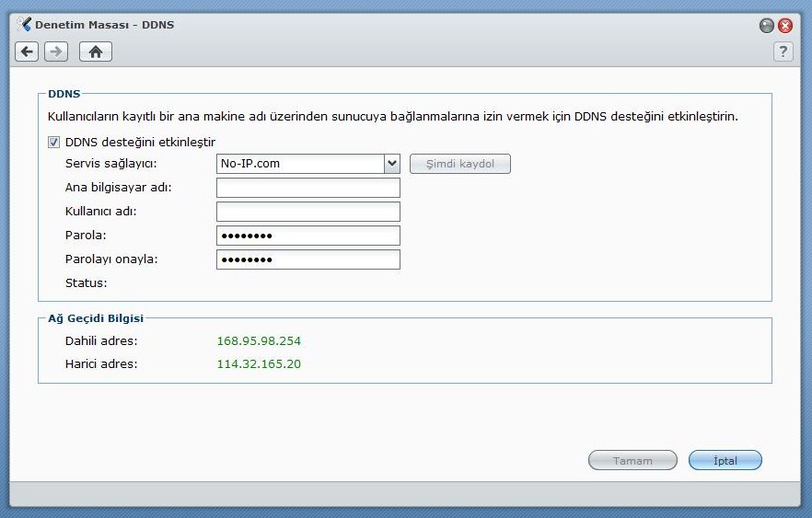The image size is (812, 518).
Task: Go back using the left arrow button
Action: pyautogui.click(x=28, y=52)
